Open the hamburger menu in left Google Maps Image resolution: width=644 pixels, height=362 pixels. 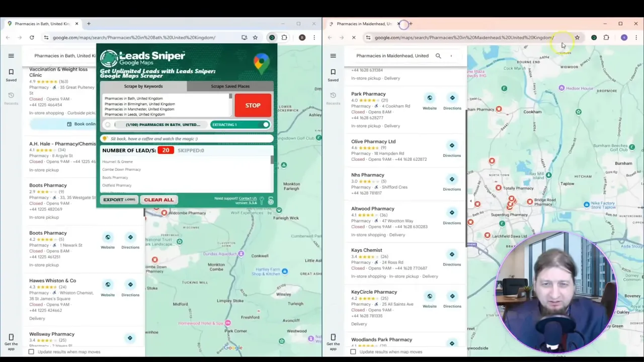(x=11, y=56)
